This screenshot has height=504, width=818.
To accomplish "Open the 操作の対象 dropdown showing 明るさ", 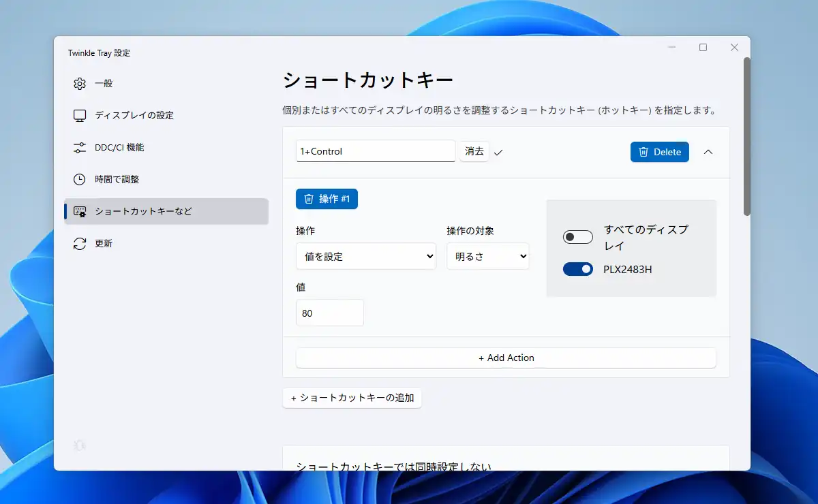I will tap(487, 257).
